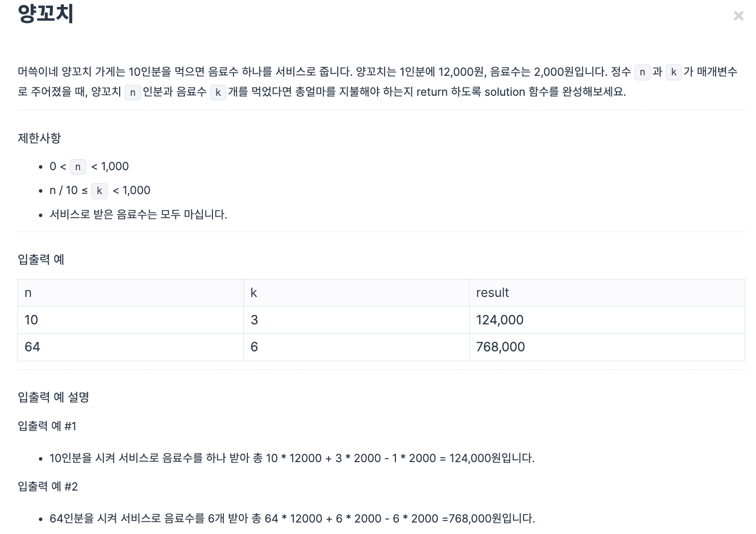Click the 양꼬치 title heading
This screenshot has width=756, height=534.
46,13
